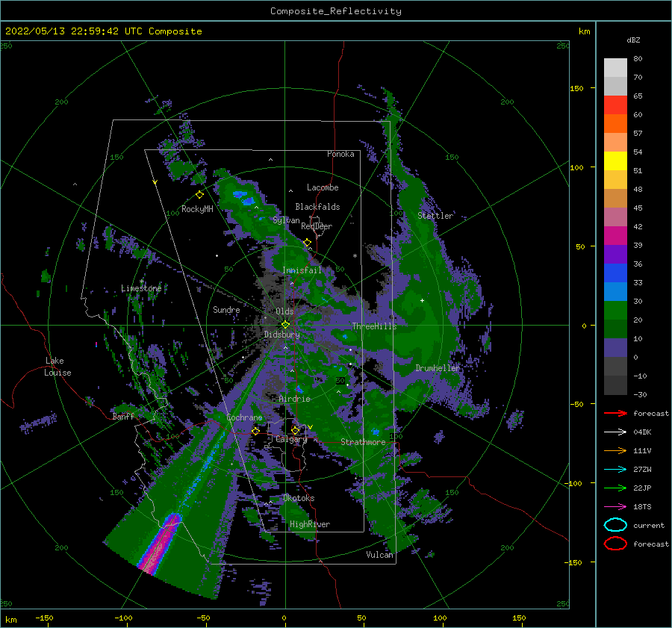Select the Strathmore label
This screenshot has height=628, width=672.
(363, 442)
